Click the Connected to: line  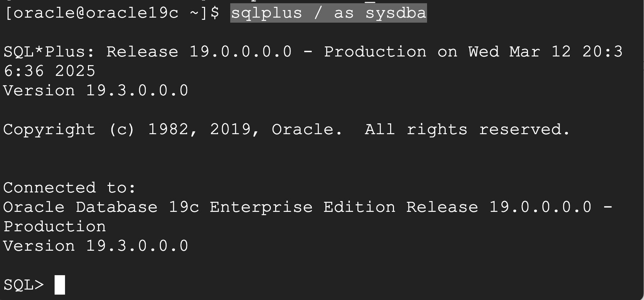point(69,188)
